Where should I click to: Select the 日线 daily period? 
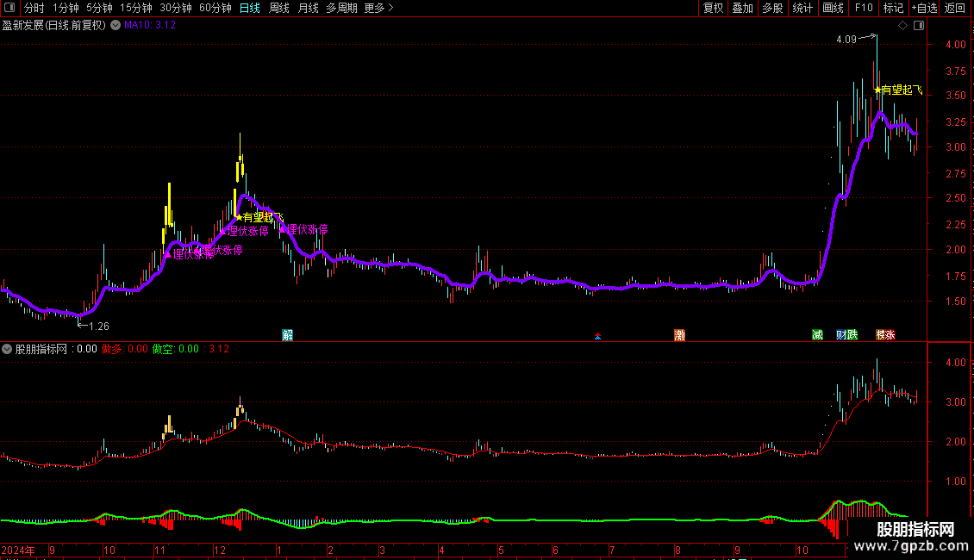(250, 8)
